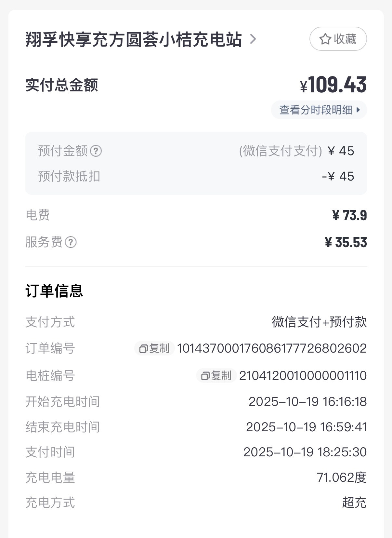Tap the total amount ¥109.43
Screen dimensions: 392x538
(333, 85)
